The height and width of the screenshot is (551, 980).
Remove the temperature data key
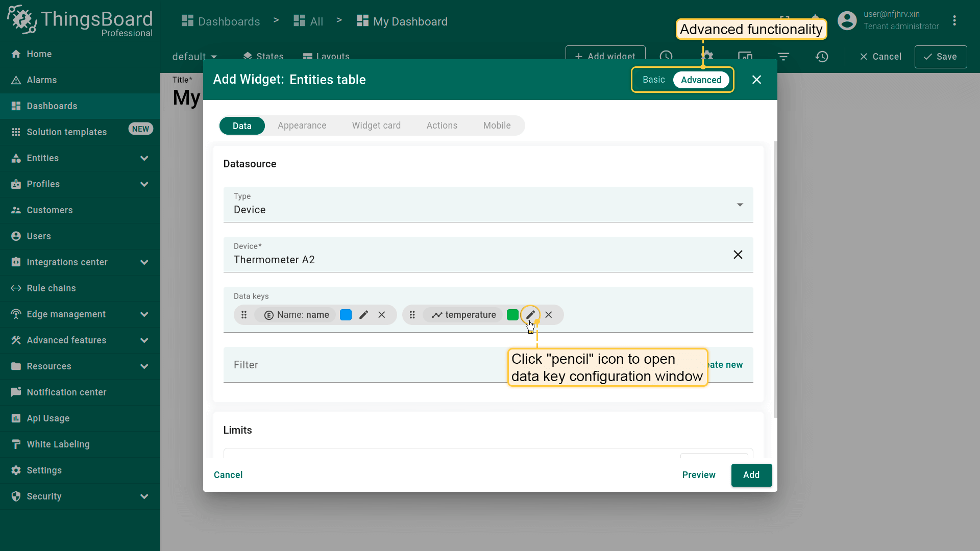549,315
